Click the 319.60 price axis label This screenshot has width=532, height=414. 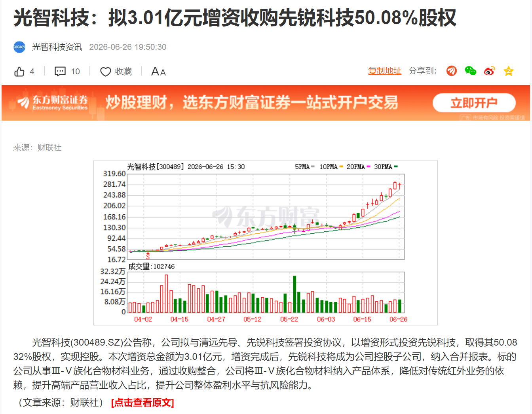click(x=114, y=174)
